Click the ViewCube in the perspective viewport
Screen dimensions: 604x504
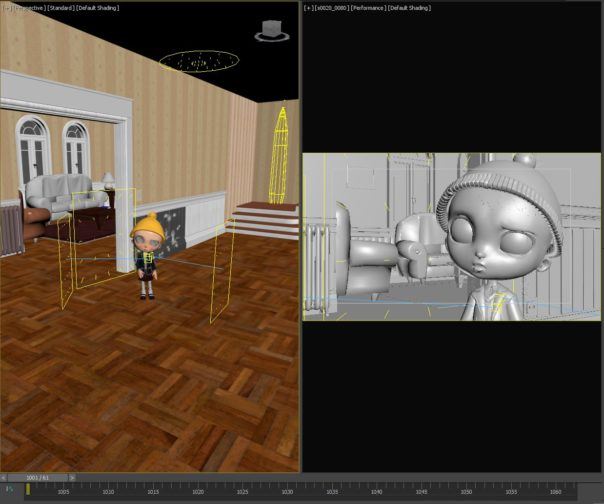269,31
